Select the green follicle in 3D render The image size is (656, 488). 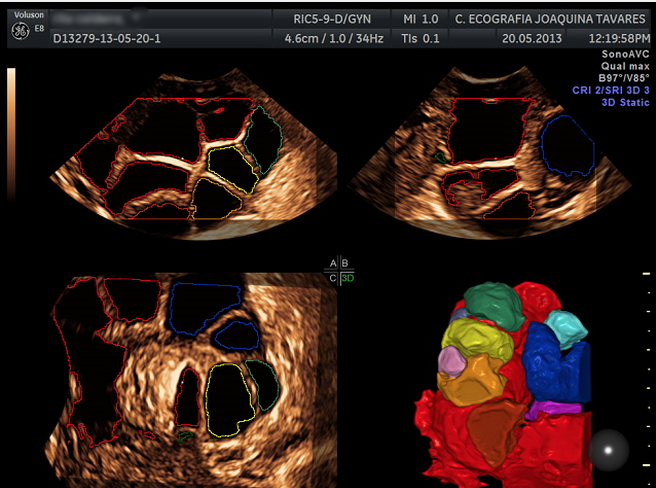492,301
